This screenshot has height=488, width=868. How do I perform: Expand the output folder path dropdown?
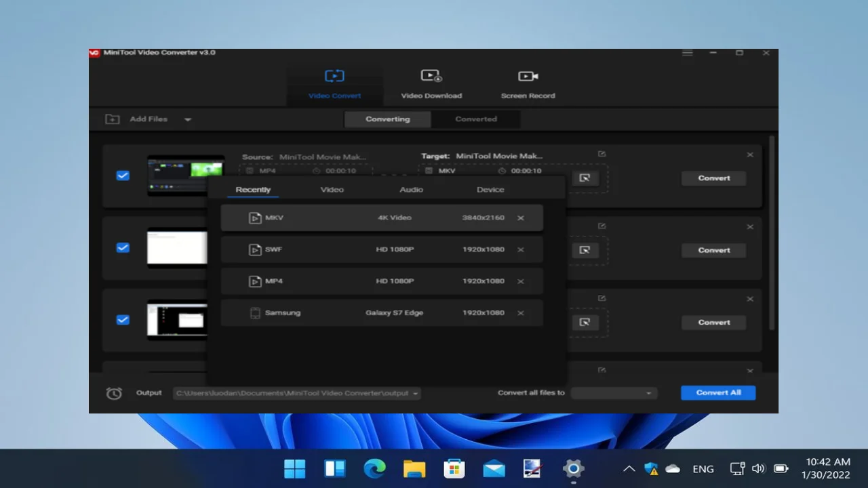(x=416, y=393)
